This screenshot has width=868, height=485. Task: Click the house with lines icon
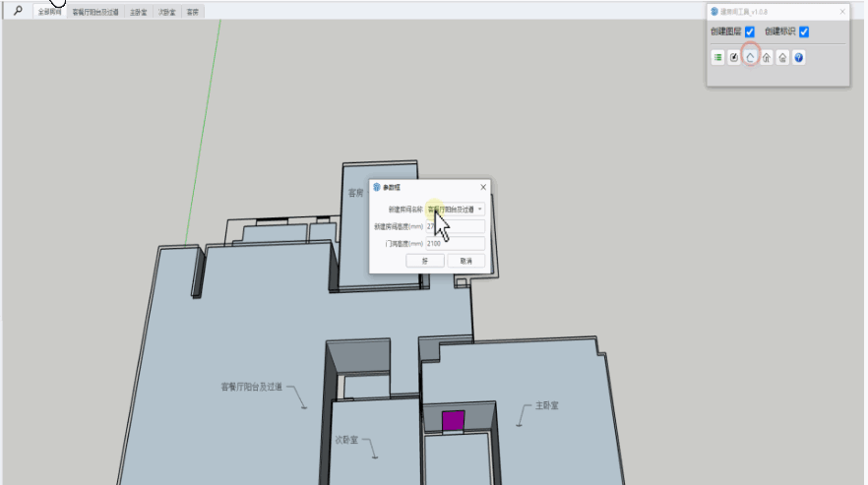[782, 58]
